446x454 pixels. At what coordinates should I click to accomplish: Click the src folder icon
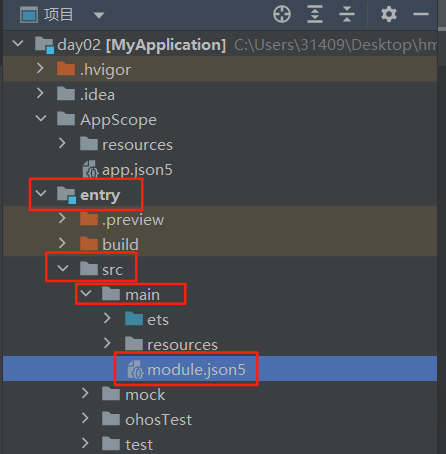[x=89, y=268]
